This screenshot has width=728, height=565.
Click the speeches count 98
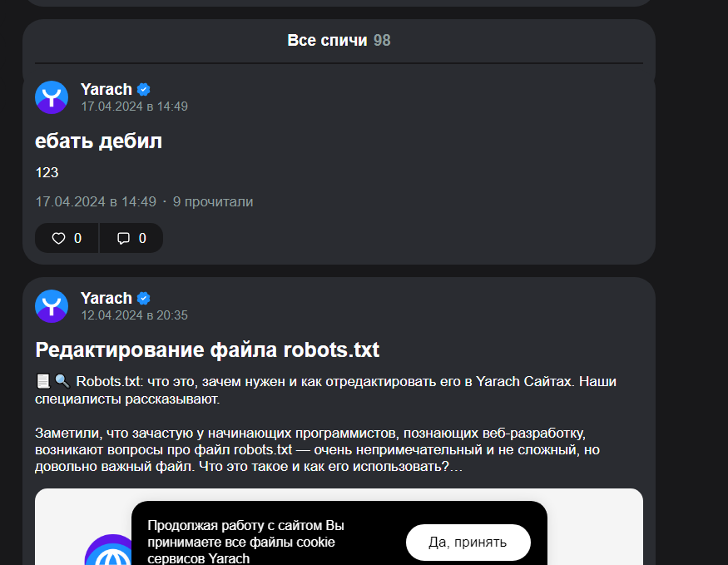coord(382,41)
